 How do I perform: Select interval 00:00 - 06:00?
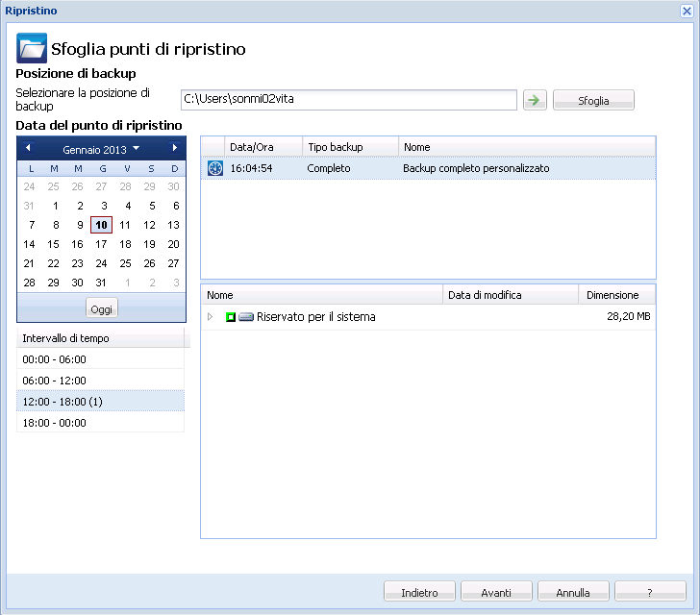click(x=100, y=359)
